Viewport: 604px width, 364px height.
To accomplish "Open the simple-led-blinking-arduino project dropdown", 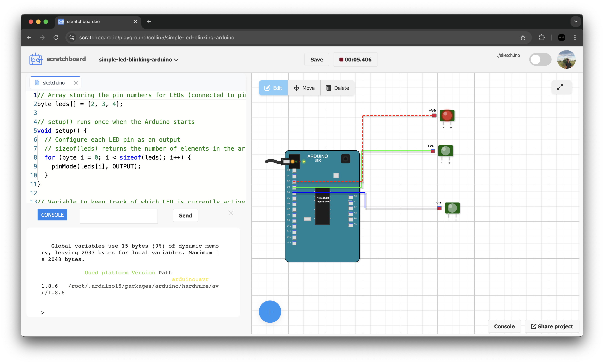I will [139, 60].
